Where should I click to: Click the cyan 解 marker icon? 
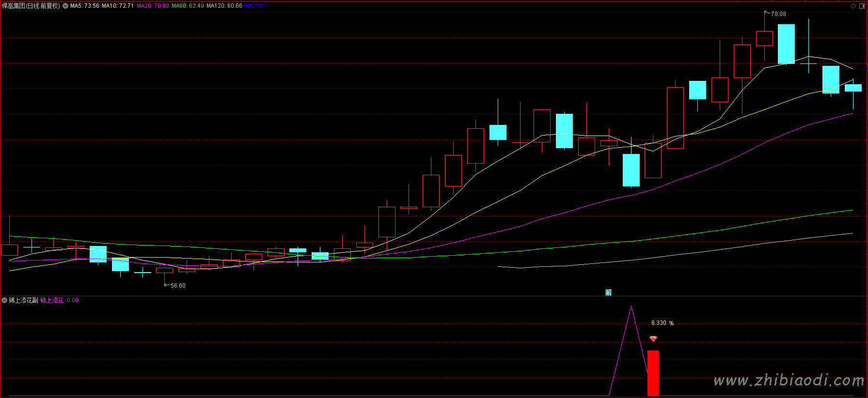click(x=609, y=292)
